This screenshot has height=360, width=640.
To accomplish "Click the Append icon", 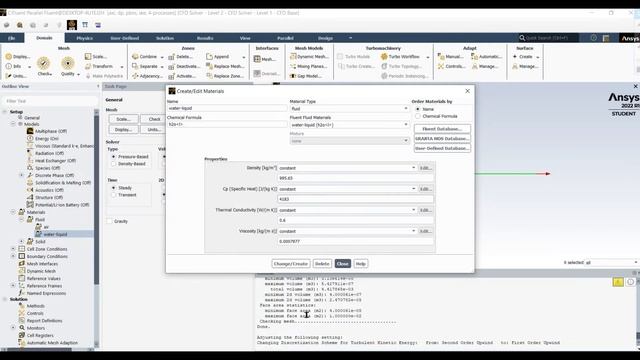I will tap(209, 56).
